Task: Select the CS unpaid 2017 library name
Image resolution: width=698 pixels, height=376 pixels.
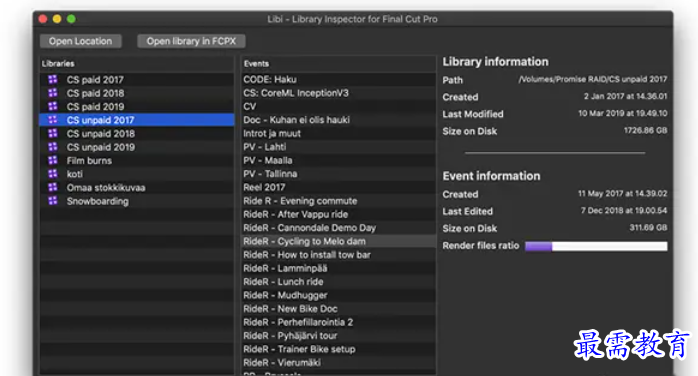Action: point(101,120)
